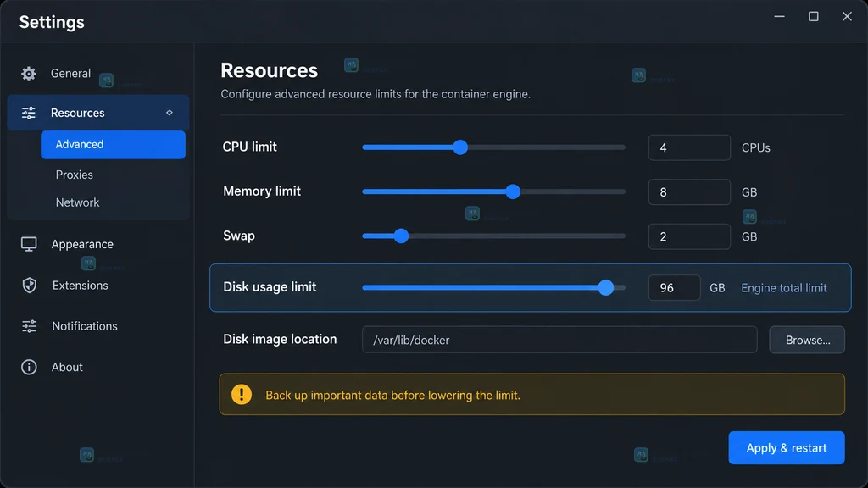Image resolution: width=868 pixels, height=488 pixels.
Task: Click the Resources sidebar label
Action: pos(77,113)
